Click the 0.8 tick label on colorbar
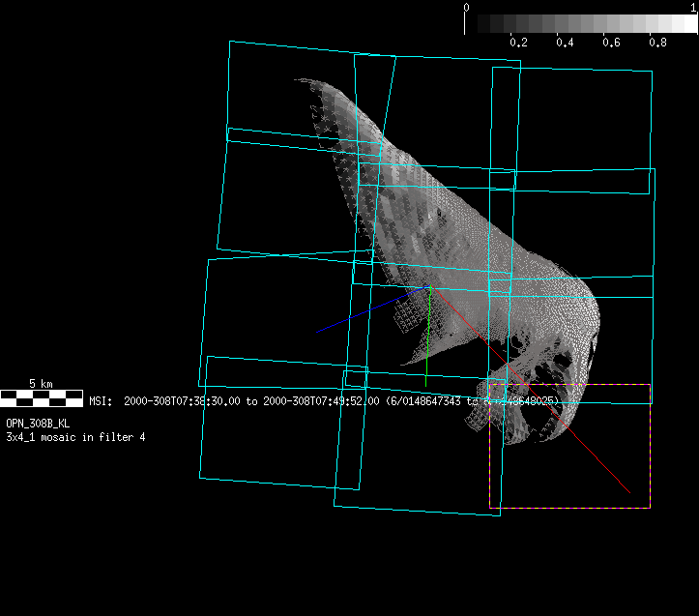This screenshot has height=616, width=699. pyautogui.click(x=657, y=44)
